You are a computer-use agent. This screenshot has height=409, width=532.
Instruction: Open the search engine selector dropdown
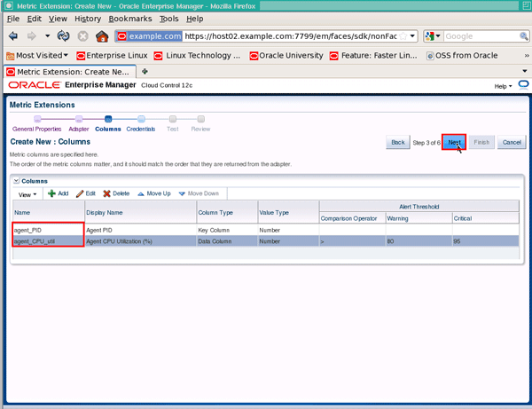tap(433, 36)
